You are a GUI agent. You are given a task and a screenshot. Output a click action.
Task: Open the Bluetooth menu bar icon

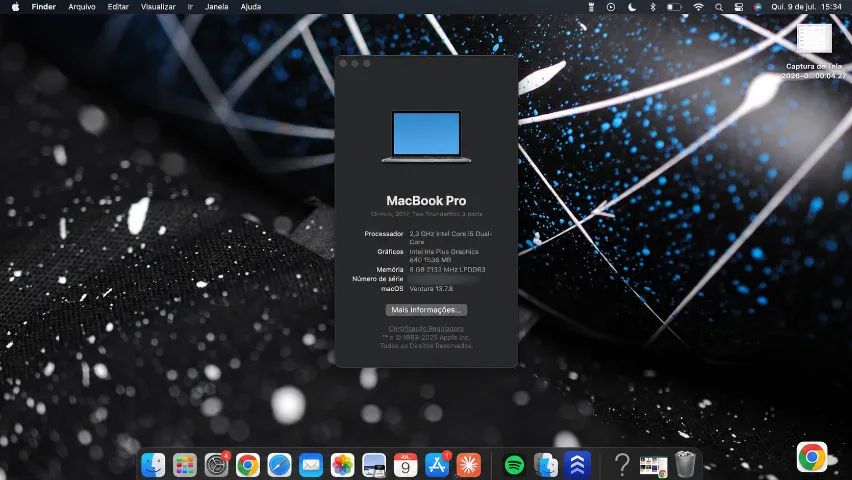(x=653, y=7)
